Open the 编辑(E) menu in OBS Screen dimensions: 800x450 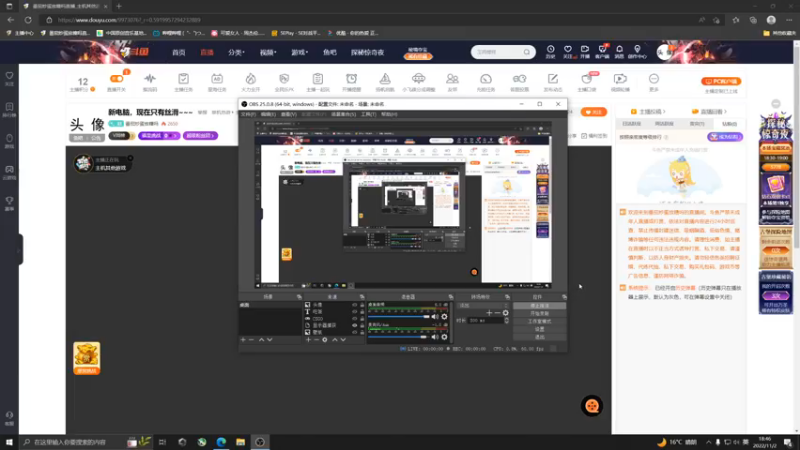(268, 114)
